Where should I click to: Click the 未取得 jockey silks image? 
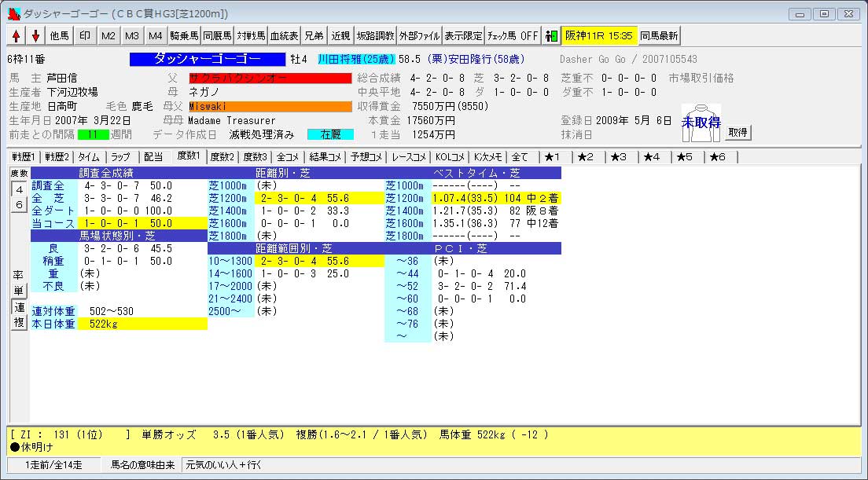pyautogui.click(x=701, y=123)
